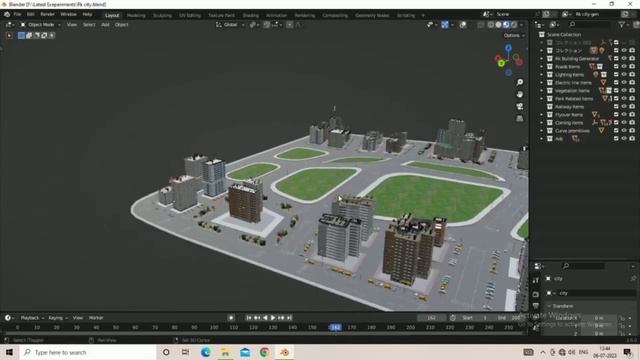Screen dimensions: 640x360
Task: Open the Object Mode dropdown
Action: [x=40, y=25]
